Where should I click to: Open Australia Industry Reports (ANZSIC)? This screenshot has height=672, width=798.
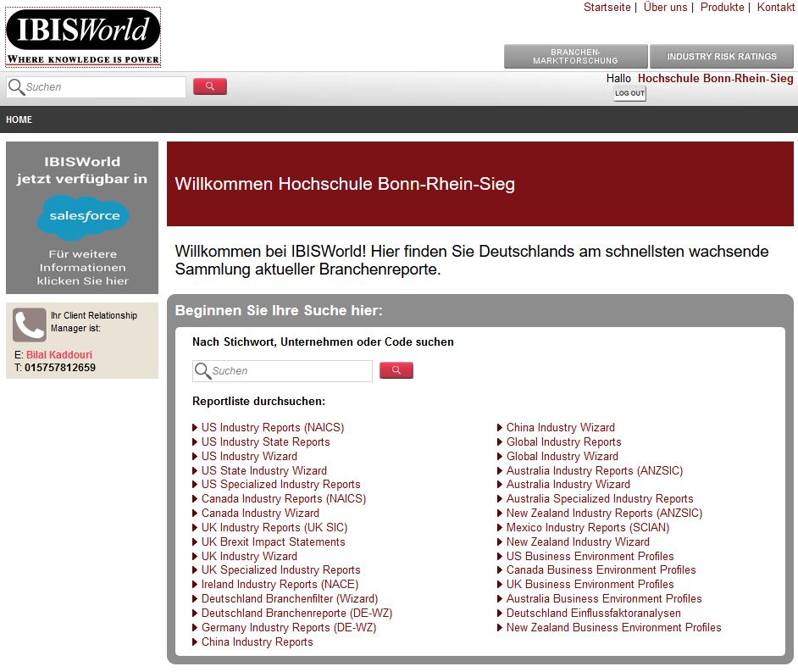coord(595,470)
